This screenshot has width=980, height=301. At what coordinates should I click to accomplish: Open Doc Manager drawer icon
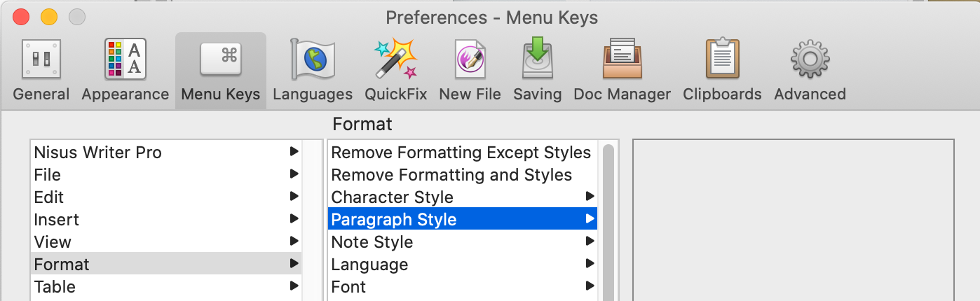(x=622, y=59)
